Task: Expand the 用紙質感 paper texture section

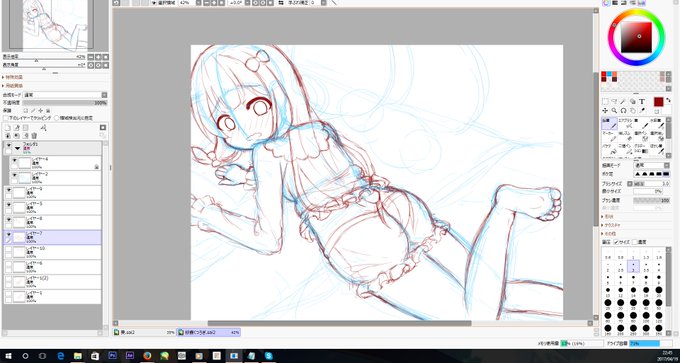Action: (x=13, y=86)
